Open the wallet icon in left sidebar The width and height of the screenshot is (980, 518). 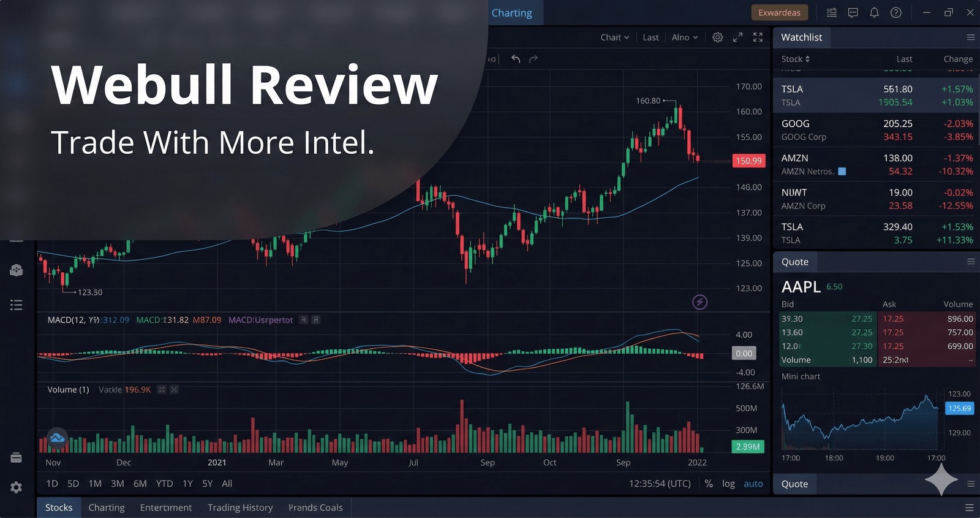pyautogui.click(x=17, y=457)
